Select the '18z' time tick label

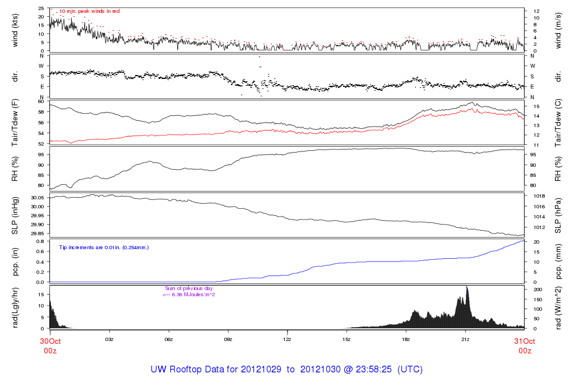pyautogui.click(x=406, y=339)
